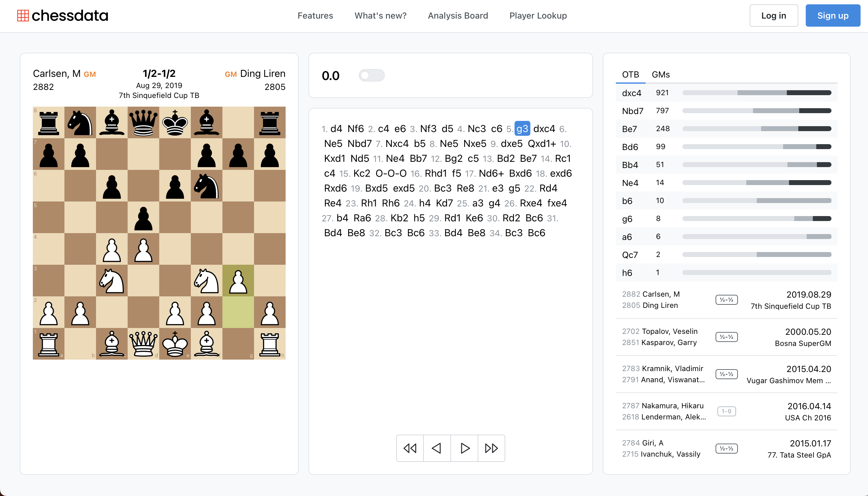Click the chessdata grid logo icon

pos(23,16)
